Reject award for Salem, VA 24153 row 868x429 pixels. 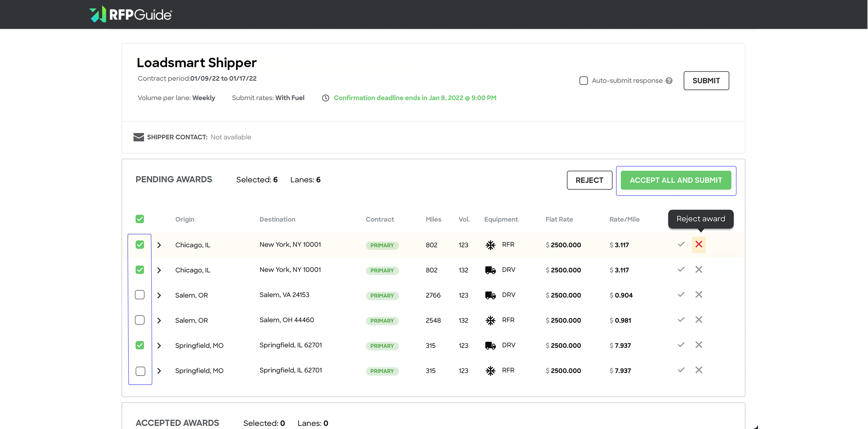pyautogui.click(x=699, y=295)
